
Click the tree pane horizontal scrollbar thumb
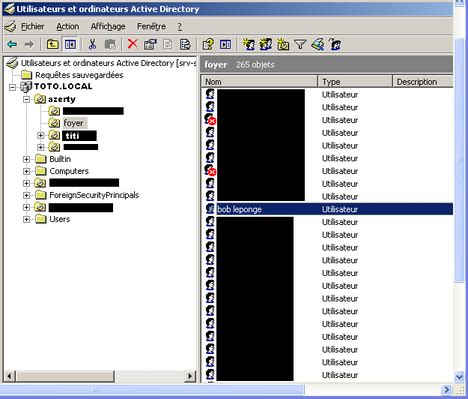coord(64,376)
